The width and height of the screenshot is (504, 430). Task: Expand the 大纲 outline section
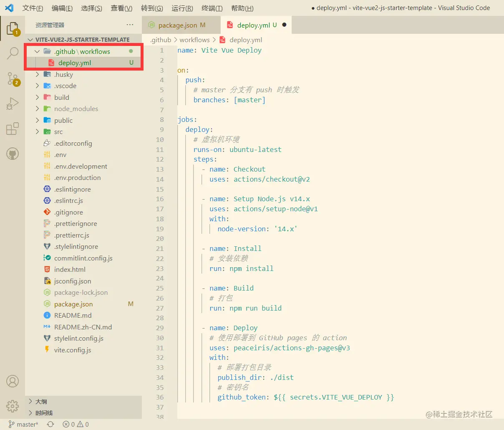(x=83, y=402)
